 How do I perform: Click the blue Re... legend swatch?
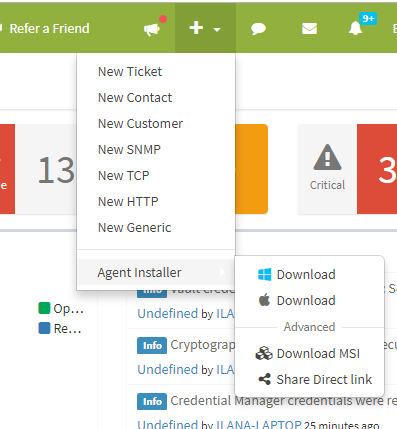pyautogui.click(x=44, y=328)
